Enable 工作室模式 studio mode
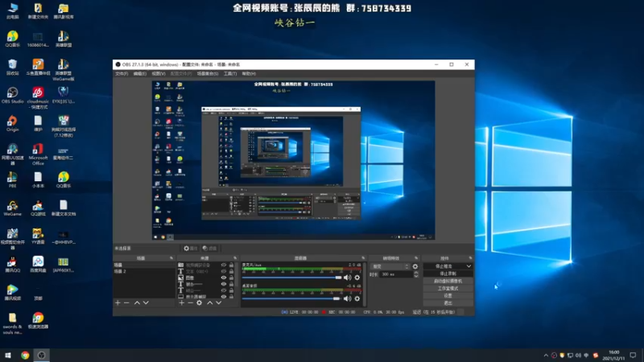Viewport: 644px width, 362px height. click(448, 289)
